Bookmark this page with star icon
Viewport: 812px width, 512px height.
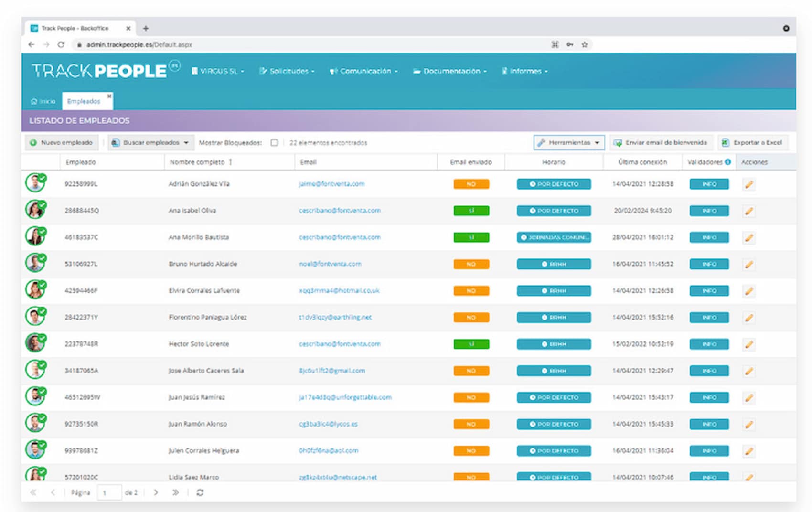[x=584, y=44]
